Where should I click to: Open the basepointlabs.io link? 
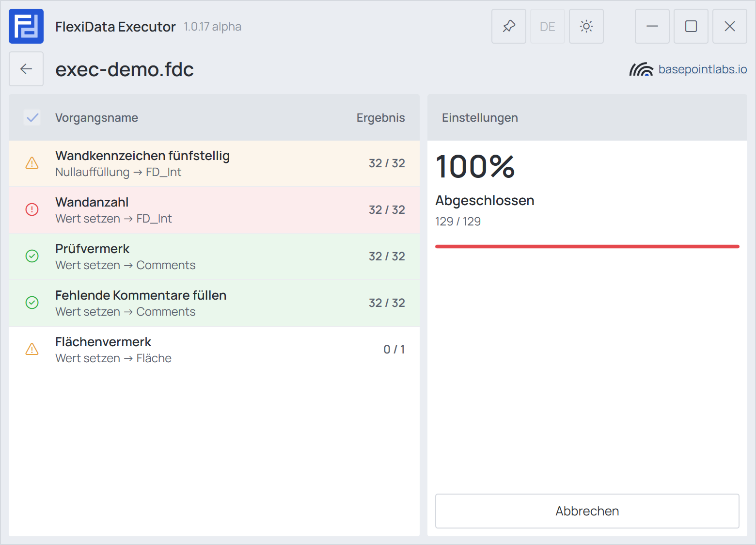coord(703,69)
